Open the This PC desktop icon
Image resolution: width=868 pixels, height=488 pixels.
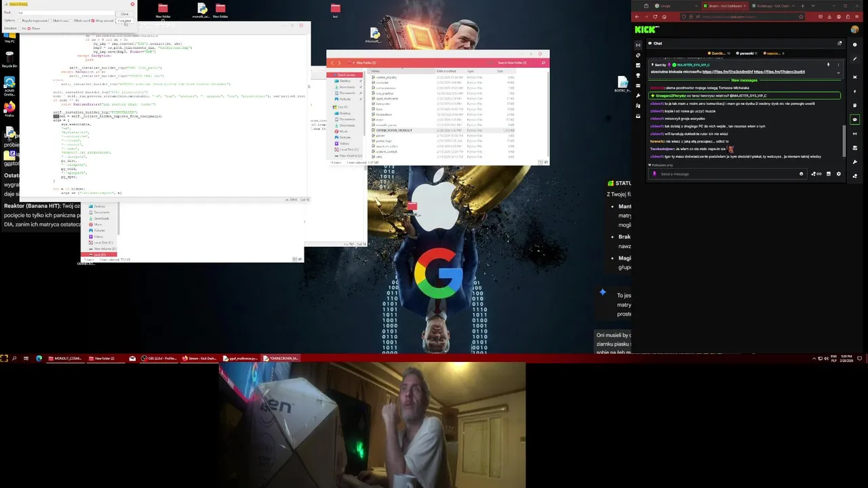(9, 35)
